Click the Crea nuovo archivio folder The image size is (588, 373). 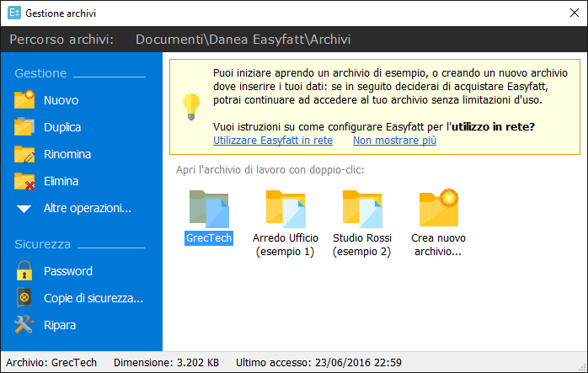[x=437, y=209]
